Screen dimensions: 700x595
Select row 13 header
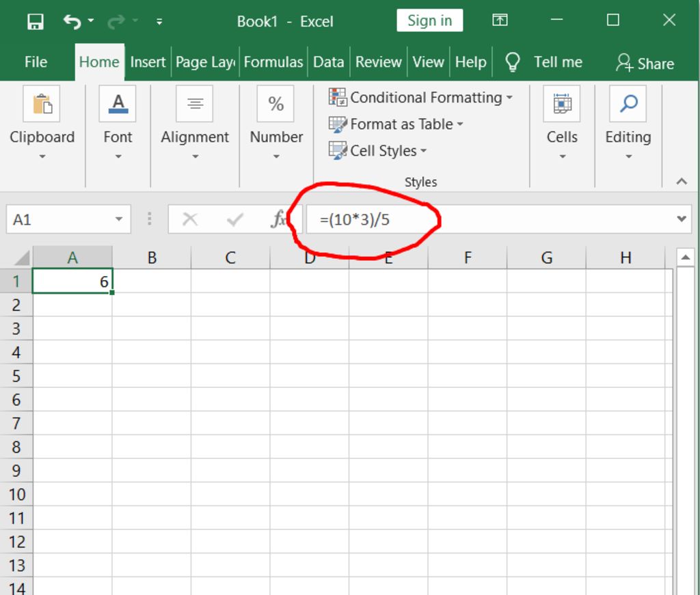pyautogui.click(x=16, y=565)
